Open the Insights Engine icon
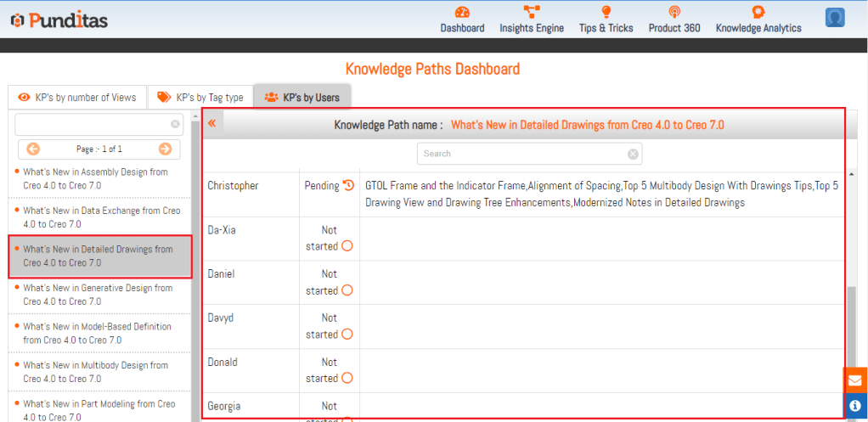The image size is (868, 422). click(x=532, y=12)
